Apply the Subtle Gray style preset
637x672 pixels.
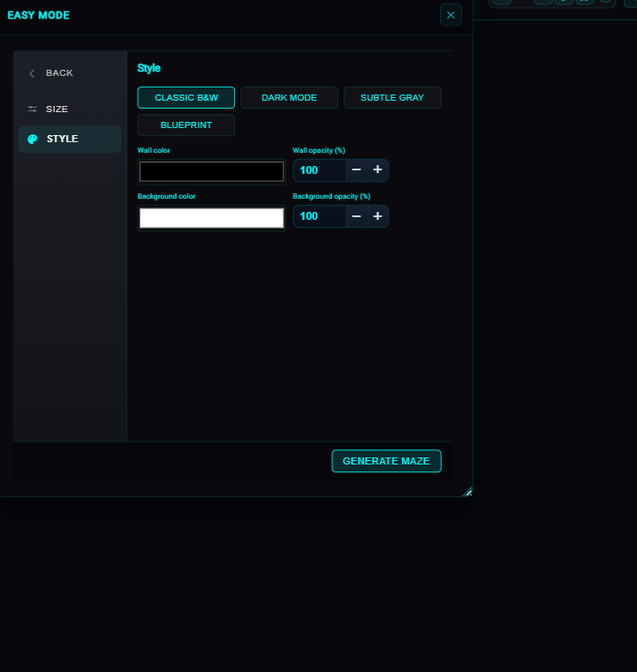pos(392,98)
